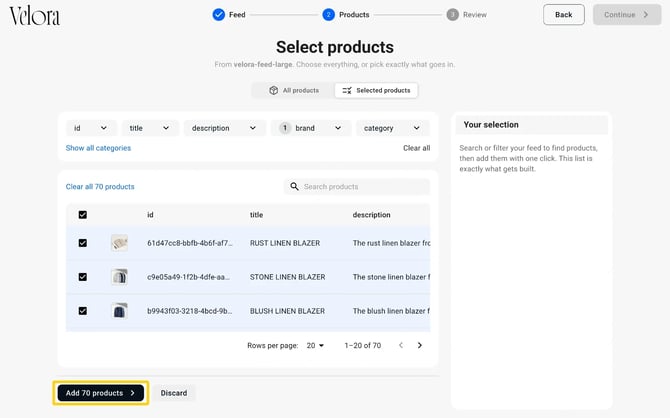Viewport: 670px width, 418px height.
Task: Change rows per page from 20
Action: [315, 345]
